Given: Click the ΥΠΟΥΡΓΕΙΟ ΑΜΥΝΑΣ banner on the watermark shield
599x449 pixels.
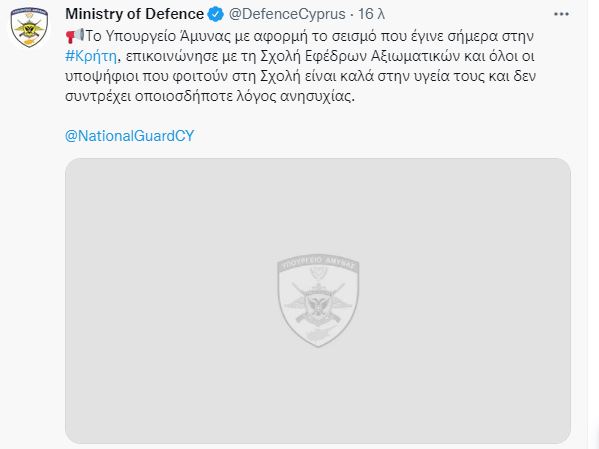Looking at the screenshot, I should click(x=318, y=263).
